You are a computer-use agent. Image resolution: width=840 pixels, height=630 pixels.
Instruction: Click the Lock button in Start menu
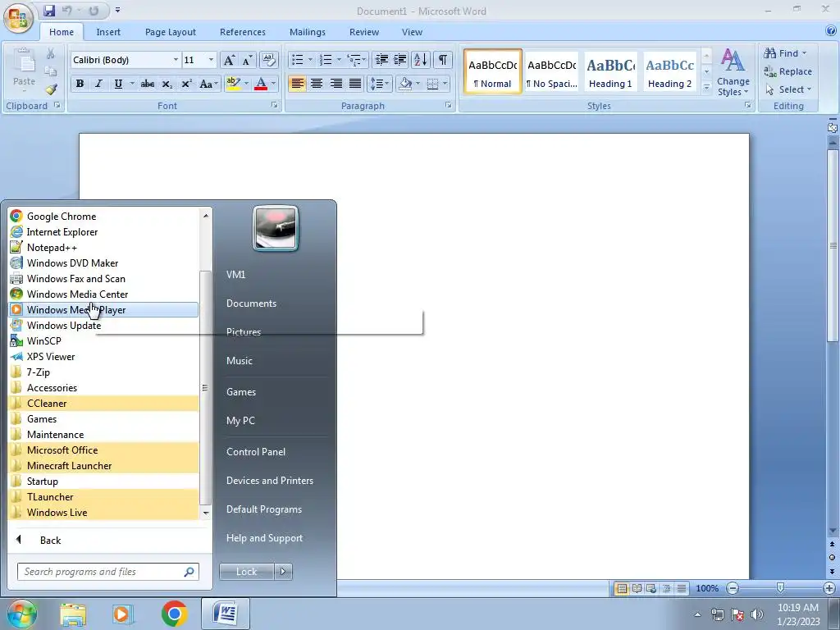point(246,572)
